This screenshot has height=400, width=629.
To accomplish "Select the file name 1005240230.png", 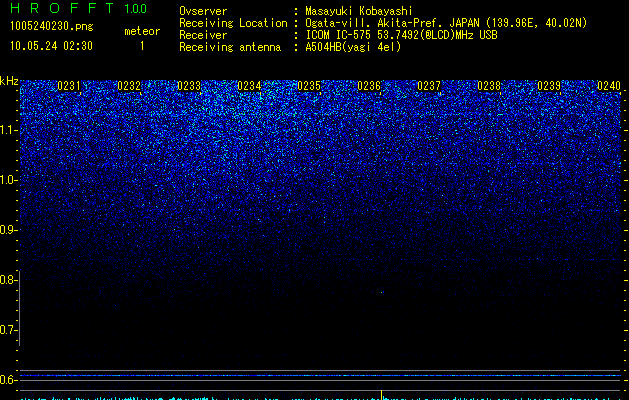I will 52,26.
